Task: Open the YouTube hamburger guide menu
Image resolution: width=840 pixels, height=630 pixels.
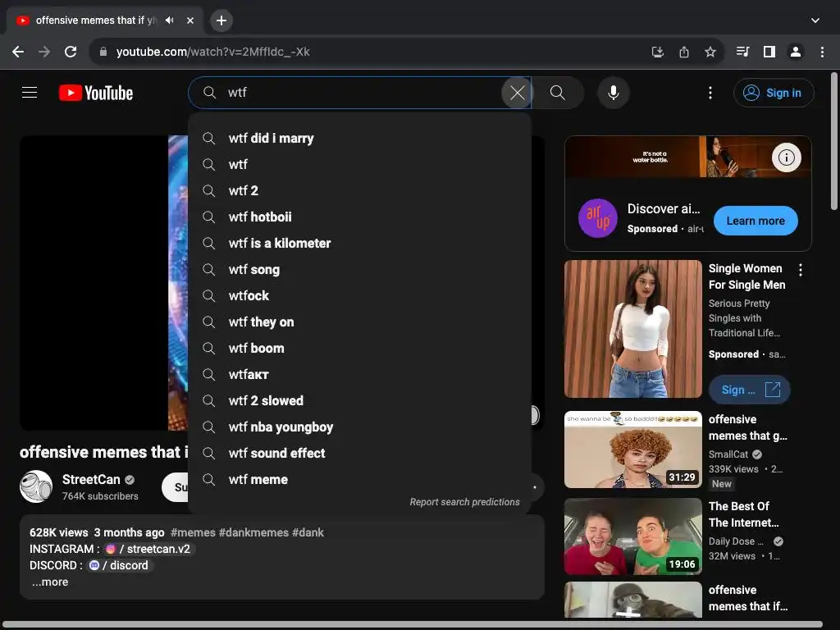Action: pos(30,93)
